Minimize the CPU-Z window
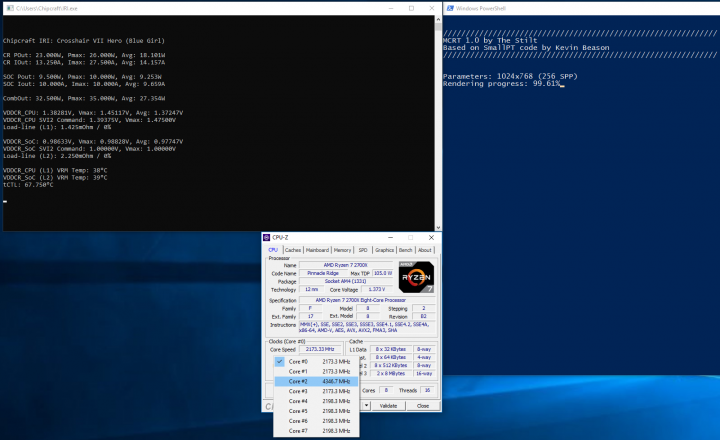The height and width of the screenshot is (440, 720). (390, 237)
